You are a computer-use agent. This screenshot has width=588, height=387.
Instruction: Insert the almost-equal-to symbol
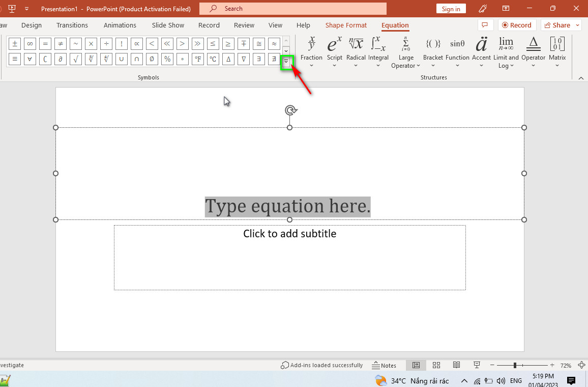pyautogui.click(x=274, y=44)
